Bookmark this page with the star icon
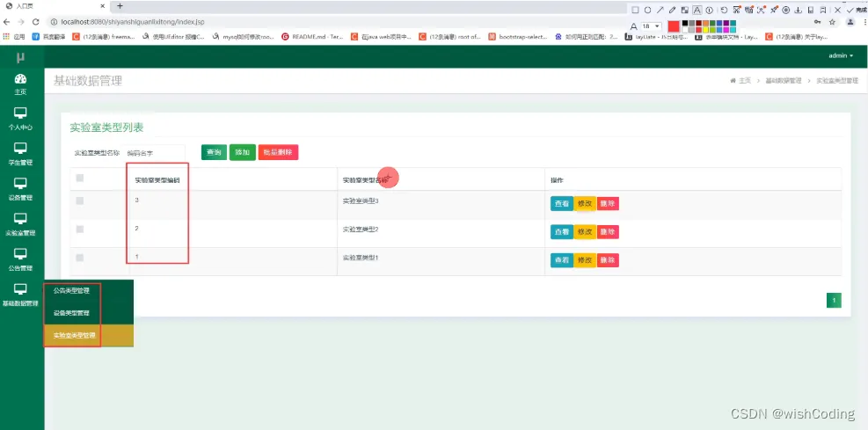The image size is (868, 430). 832,22
